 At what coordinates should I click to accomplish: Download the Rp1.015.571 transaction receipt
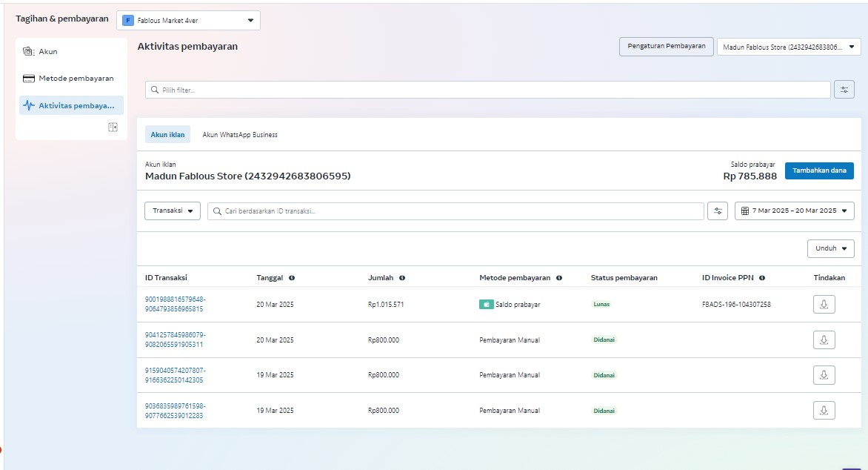pyautogui.click(x=824, y=304)
